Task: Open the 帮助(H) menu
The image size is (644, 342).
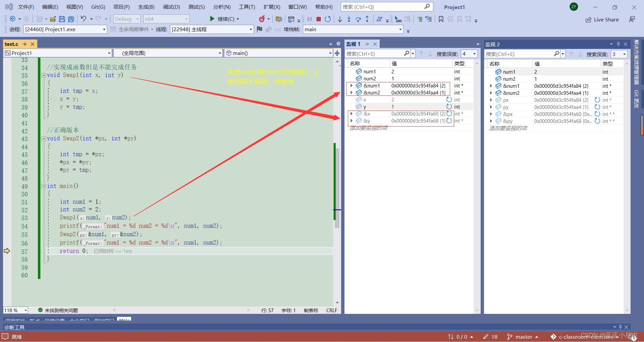Action: [324, 7]
